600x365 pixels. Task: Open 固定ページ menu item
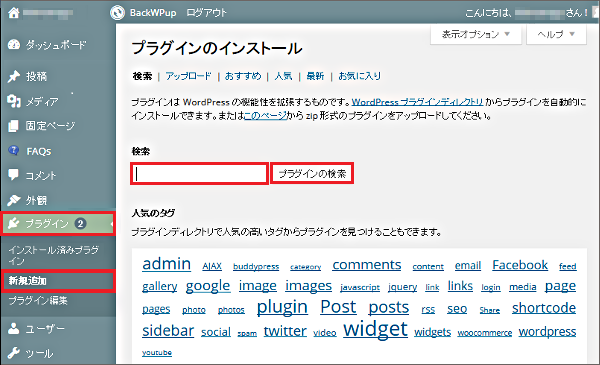tap(50, 125)
